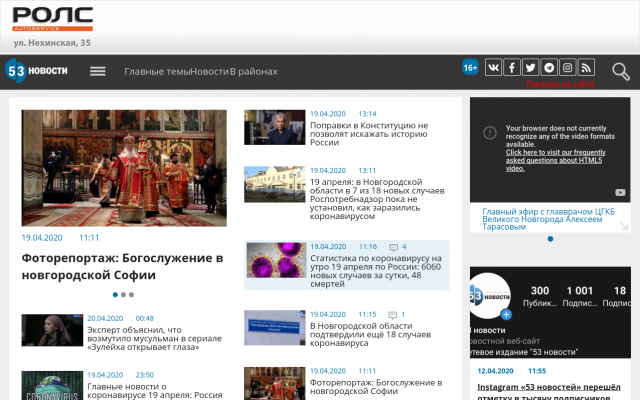Select first slider dot under main headline

(115, 295)
